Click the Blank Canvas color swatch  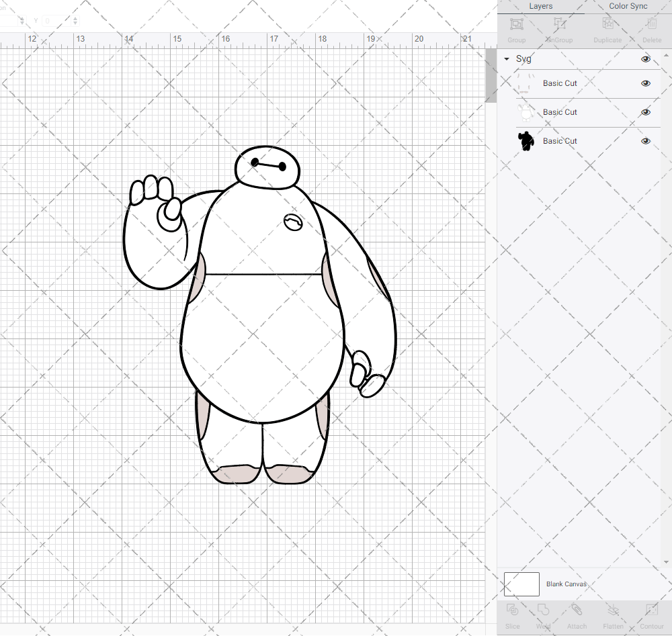(x=521, y=584)
